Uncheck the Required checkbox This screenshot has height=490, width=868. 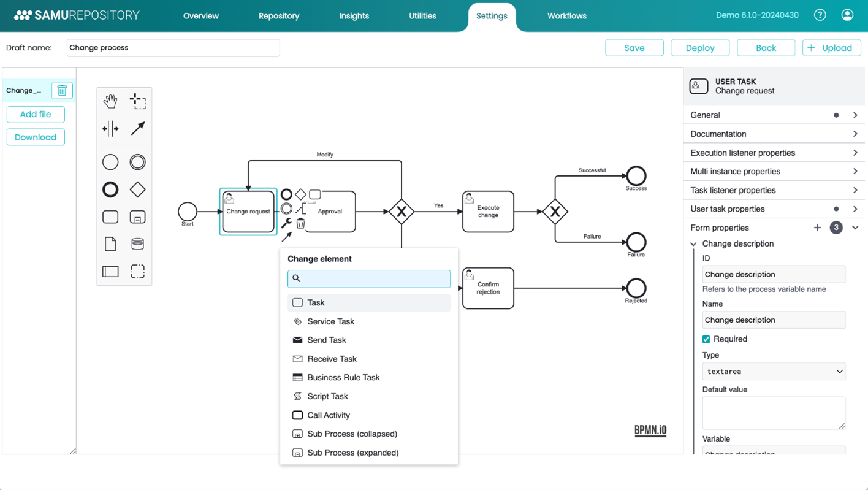[706, 339]
